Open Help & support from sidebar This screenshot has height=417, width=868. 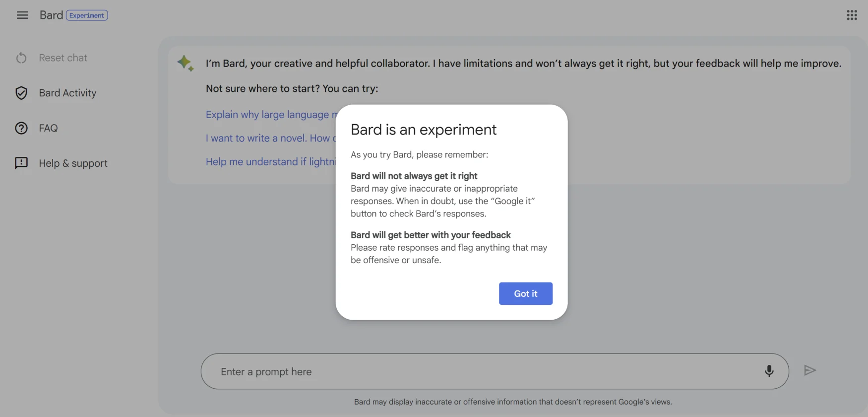(x=73, y=163)
